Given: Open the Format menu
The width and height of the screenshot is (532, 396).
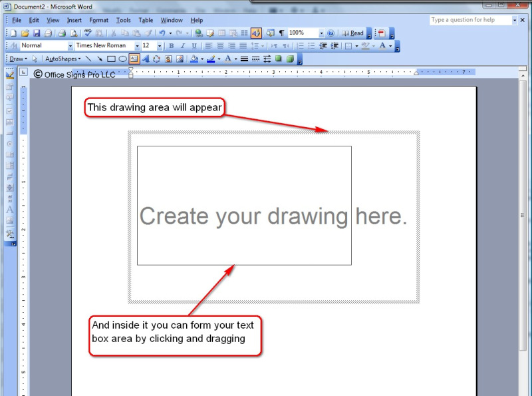Looking at the screenshot, I should (98, 20).
